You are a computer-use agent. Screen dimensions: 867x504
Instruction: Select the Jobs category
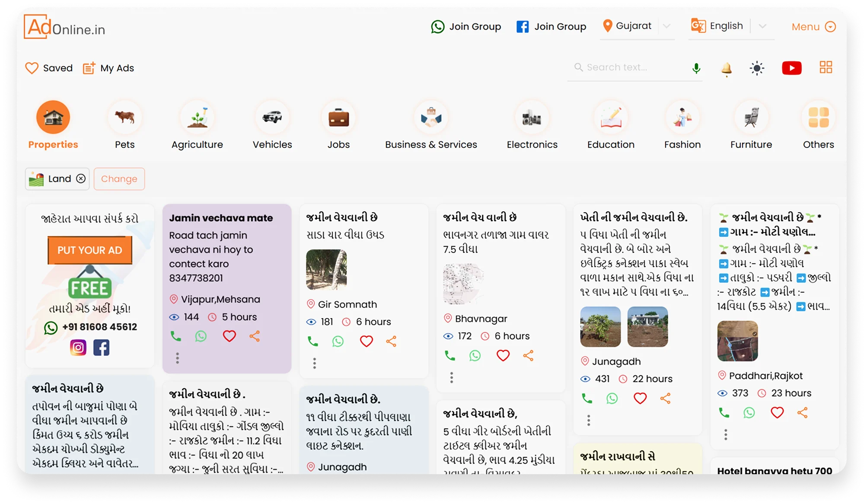pyautogui.click(x=338, y=125)
